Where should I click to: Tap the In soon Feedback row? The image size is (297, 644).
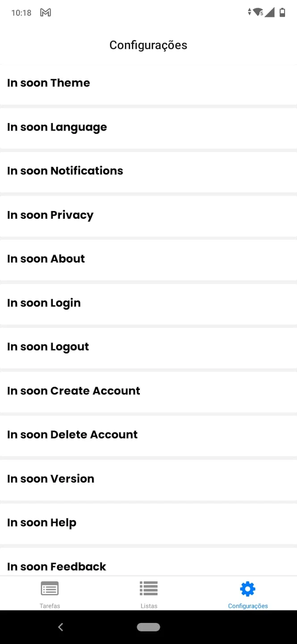148,565
